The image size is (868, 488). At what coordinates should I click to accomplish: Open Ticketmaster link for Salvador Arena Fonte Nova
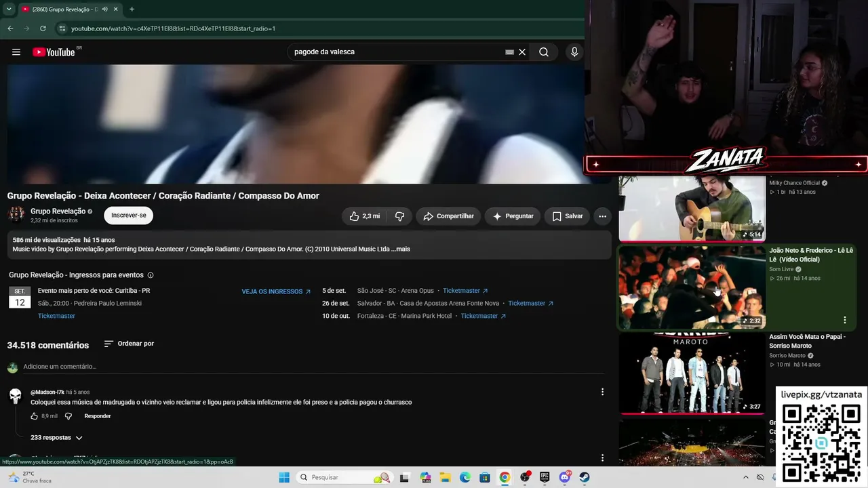point(530,303)
